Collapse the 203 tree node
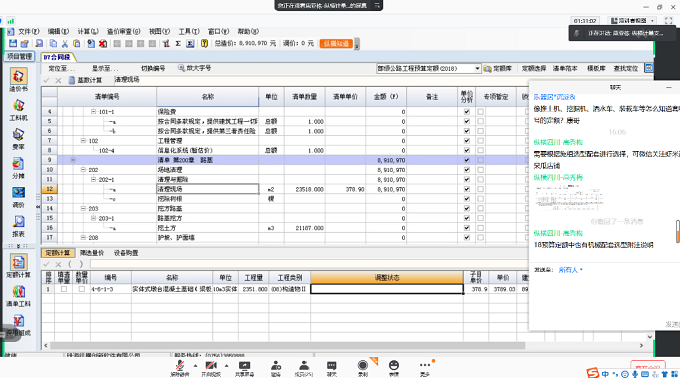Image resolution: width=680 pixels, height=378 pixels. (83, 209)
